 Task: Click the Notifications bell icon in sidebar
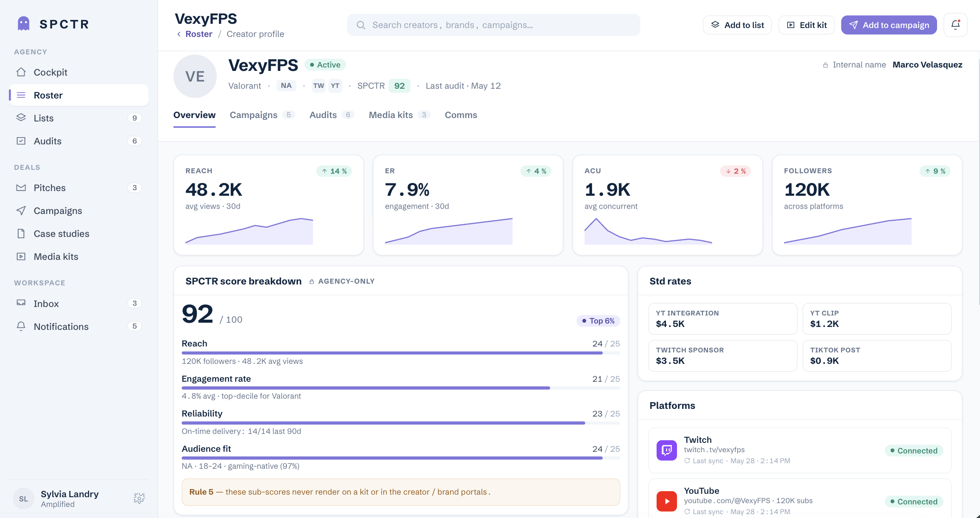tap(21, 326)
